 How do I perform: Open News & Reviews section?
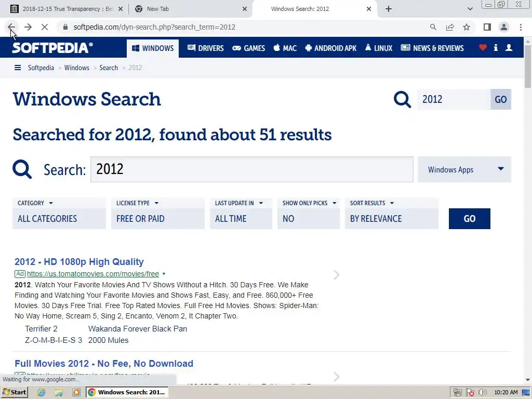pyautogui.click(x=432, y=48)
